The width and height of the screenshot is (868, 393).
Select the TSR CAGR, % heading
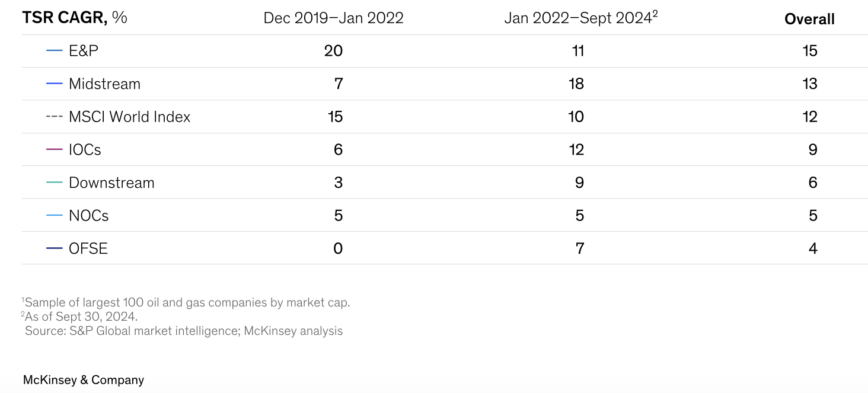point(75,18)
